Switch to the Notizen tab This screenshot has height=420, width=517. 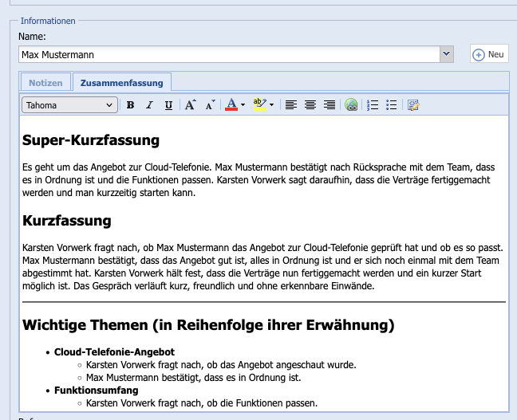(45, 82)
